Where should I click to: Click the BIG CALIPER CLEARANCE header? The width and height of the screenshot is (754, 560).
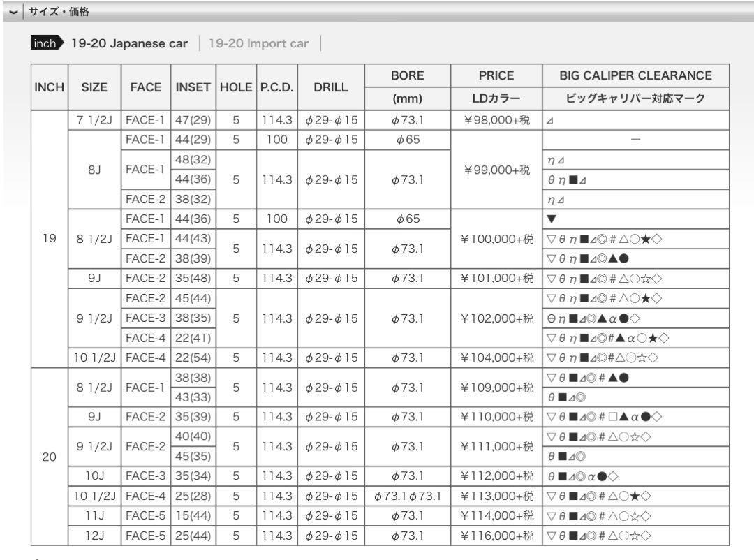coord(635,75)
